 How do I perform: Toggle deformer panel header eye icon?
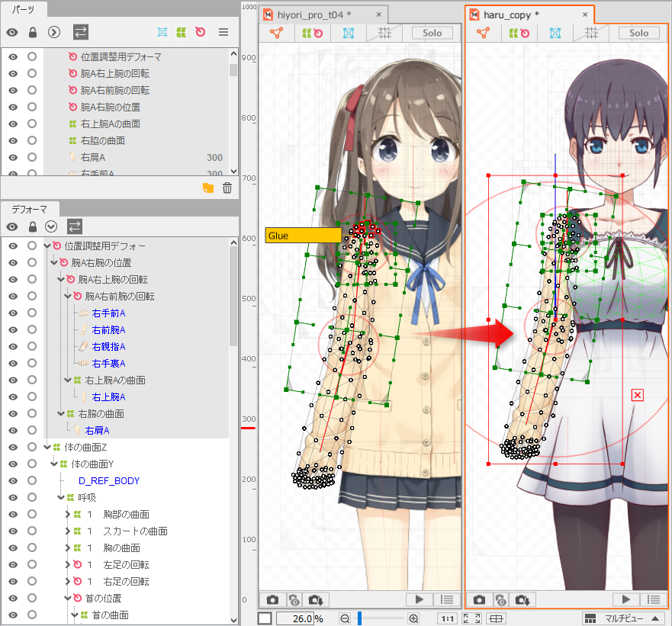coord(12,226)
